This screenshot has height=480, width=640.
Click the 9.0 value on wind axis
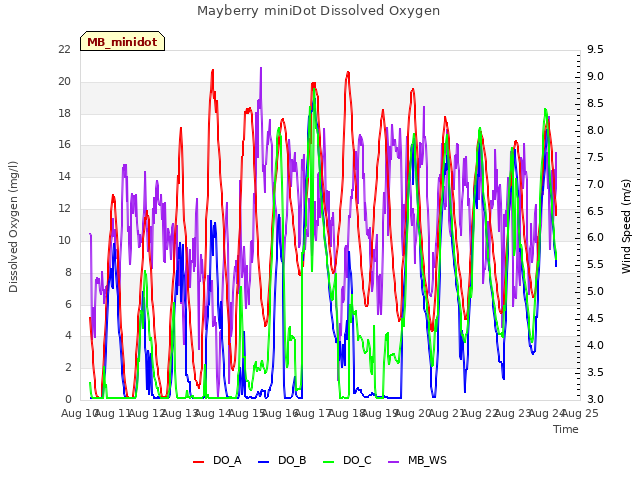[595, 77]
